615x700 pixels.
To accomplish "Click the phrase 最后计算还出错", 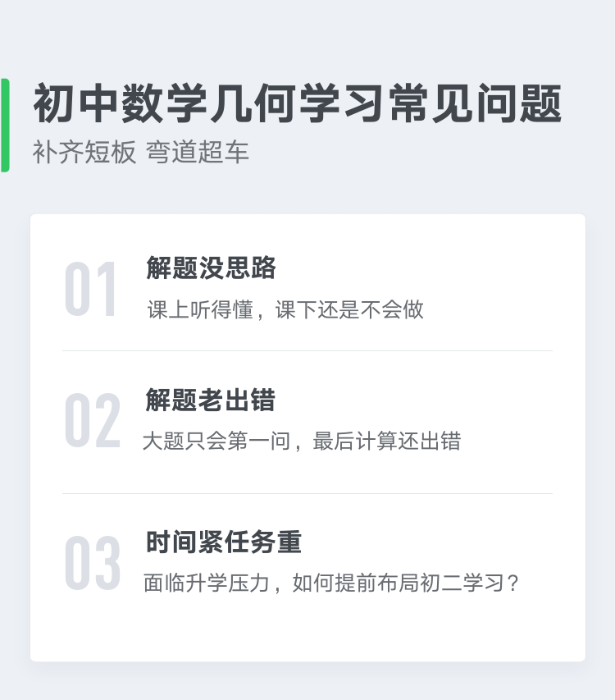I will coord(387,441).
